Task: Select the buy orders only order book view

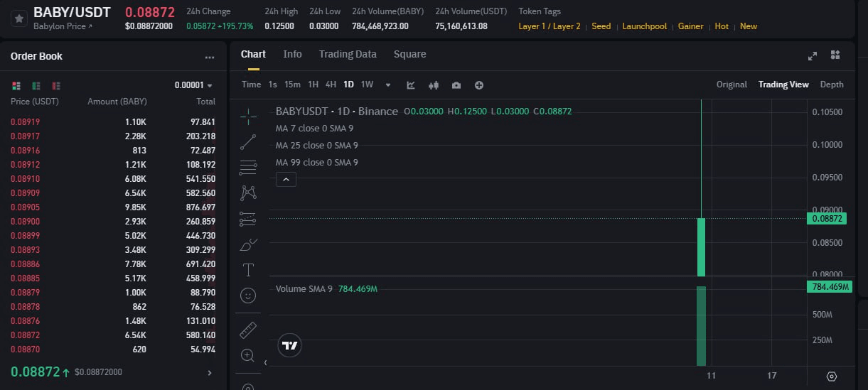Action: pyautogui.click(x=36, y=85)
